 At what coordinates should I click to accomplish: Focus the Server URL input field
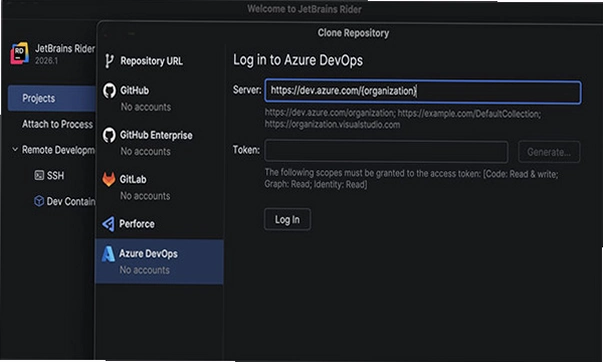423,92
